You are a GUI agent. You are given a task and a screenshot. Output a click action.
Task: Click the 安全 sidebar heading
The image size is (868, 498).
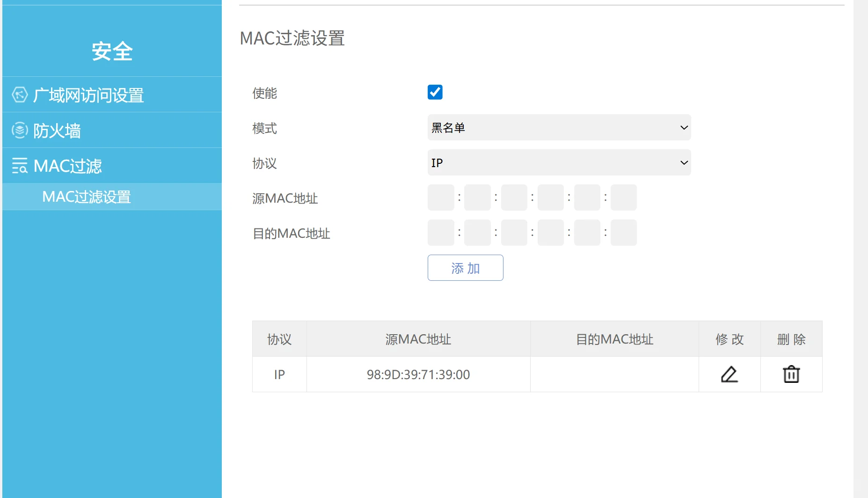[x=112, y=51]
